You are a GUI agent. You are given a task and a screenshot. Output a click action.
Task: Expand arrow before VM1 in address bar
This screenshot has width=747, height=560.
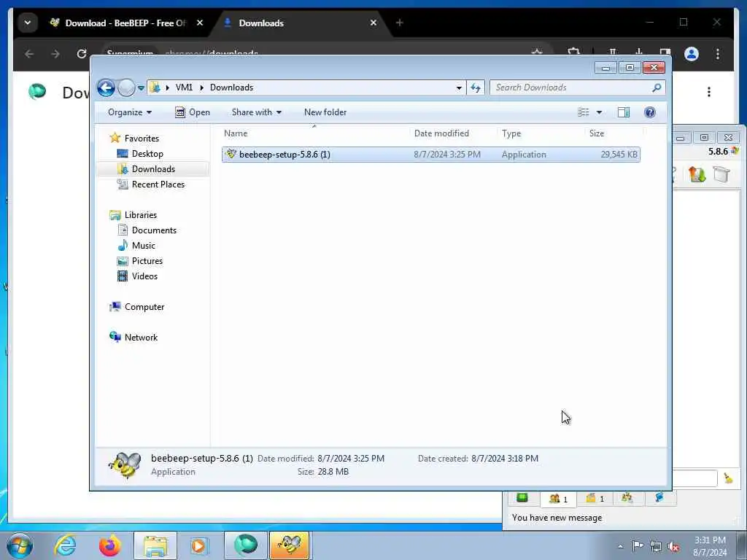(x=168, y=87)
